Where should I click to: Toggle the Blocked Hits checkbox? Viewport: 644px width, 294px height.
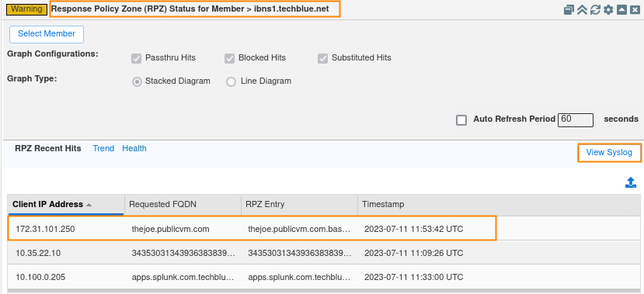click(230, 58)
